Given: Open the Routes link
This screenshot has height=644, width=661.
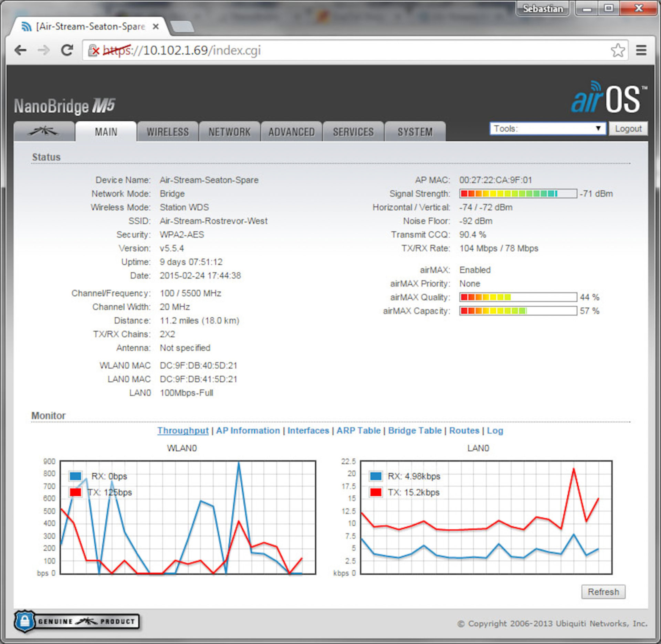Looking at the screenshot, I should point(464,431).
